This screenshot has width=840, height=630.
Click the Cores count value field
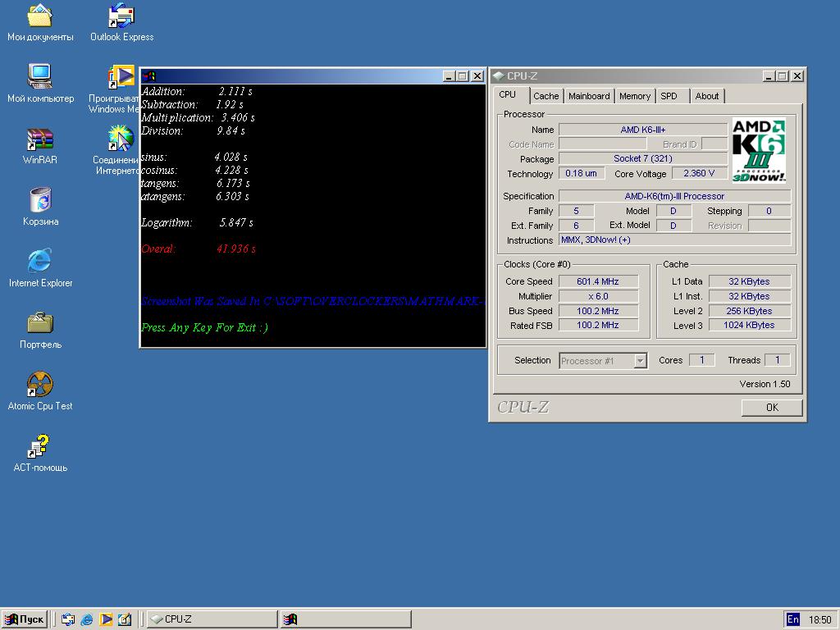(702, 360)
